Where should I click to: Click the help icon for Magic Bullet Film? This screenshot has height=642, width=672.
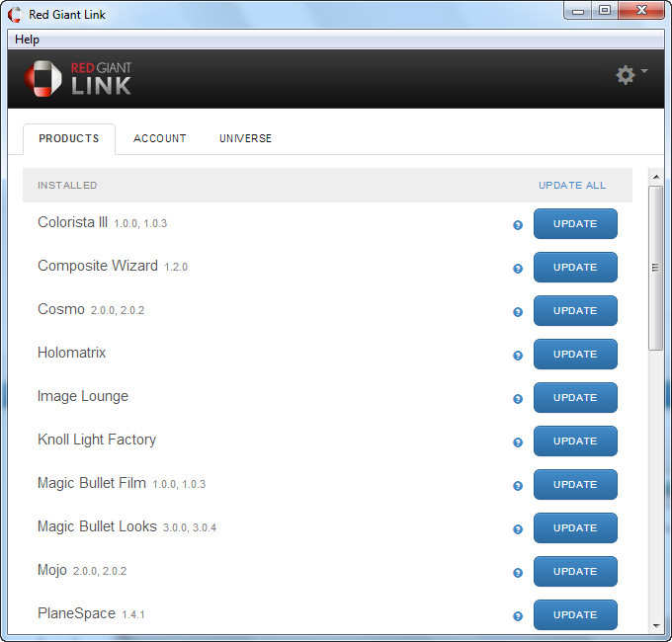pyautogui.click(x=518, y=486)
